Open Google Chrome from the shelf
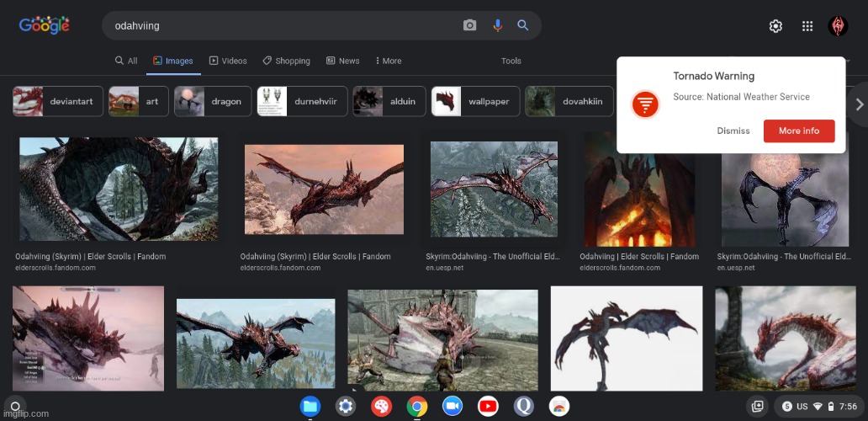Viewport: 868px width, 421px height. pos(417,408)
